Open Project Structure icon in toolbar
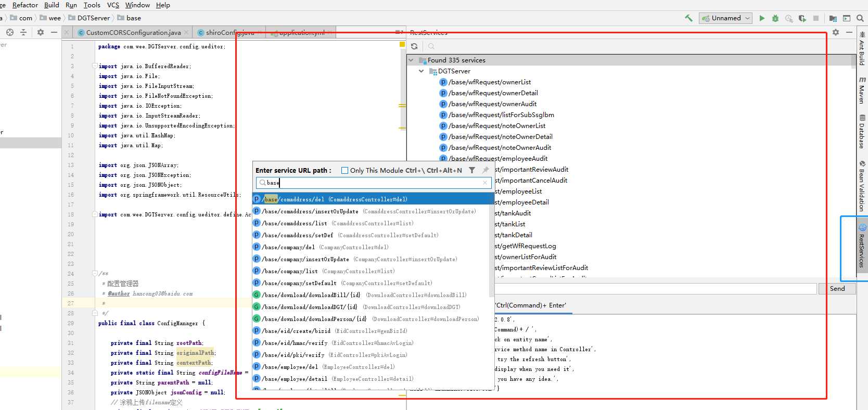This screenshot has width=868, height=410. coord(833,18)
